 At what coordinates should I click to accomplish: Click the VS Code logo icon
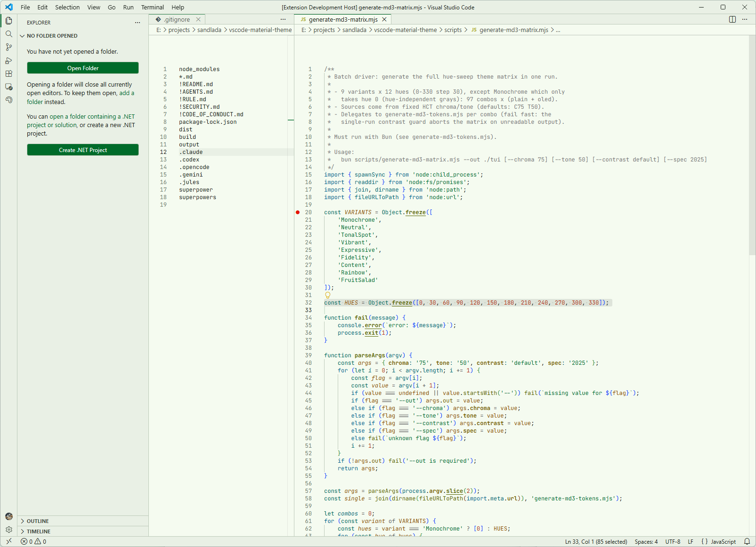coord(8,7)
